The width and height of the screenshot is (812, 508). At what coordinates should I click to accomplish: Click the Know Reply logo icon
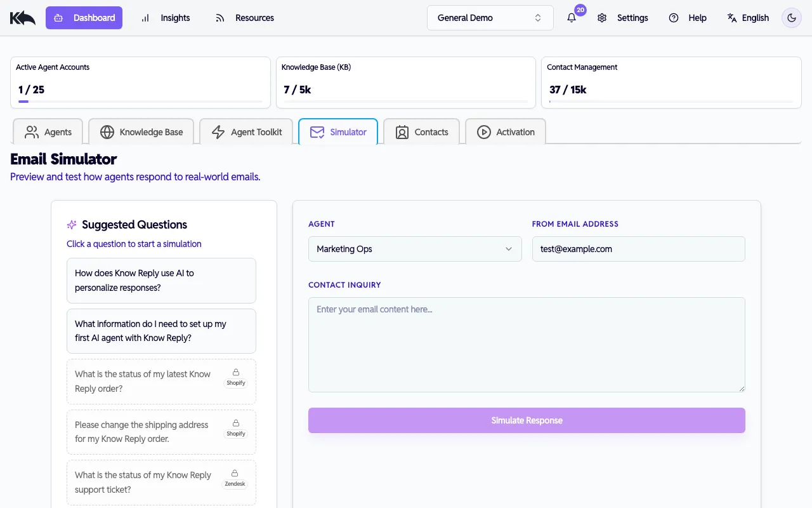23,18
